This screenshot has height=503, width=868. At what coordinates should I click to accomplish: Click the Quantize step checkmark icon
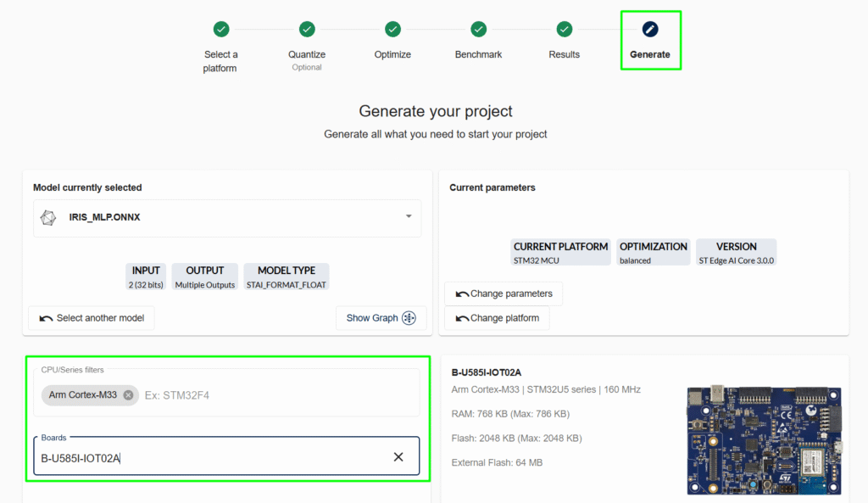[x=307, y=29]
